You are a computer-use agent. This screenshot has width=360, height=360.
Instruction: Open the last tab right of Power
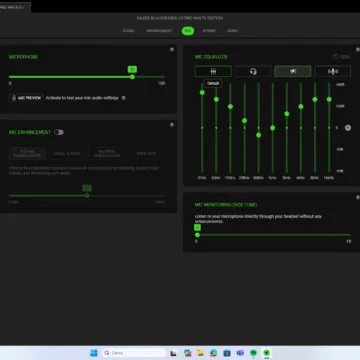[x=232, y=31]
